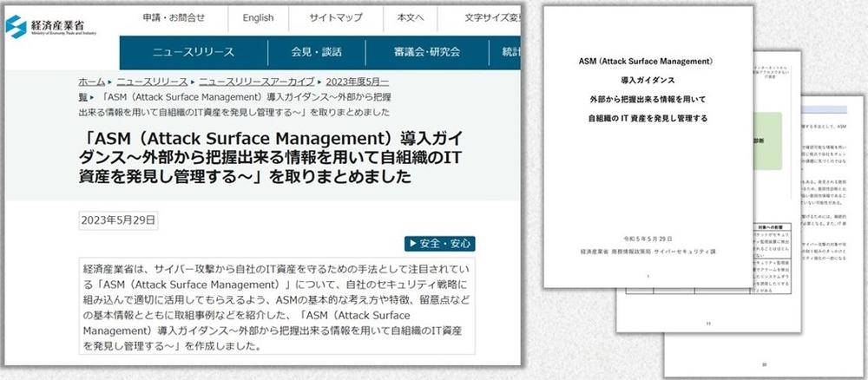This screenshot has width=868, height=380.
Task: Open the サイトマップ page
Action: click(335, 17)
